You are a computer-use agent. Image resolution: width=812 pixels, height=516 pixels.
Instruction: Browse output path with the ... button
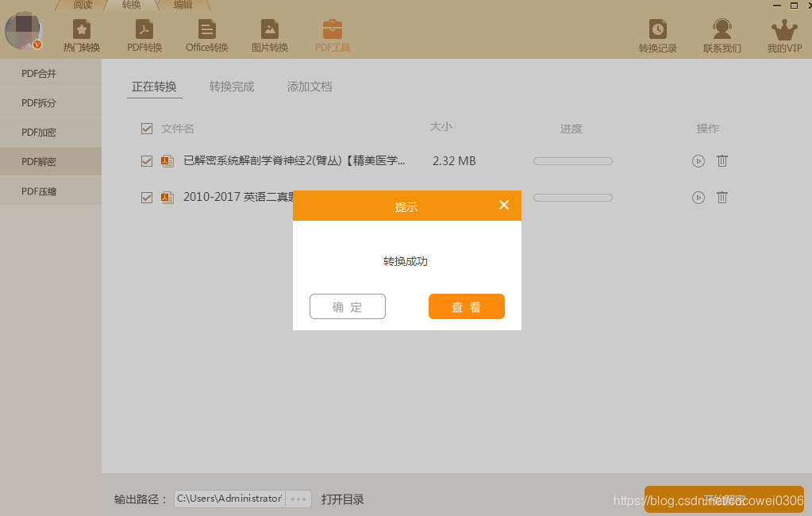298,499
